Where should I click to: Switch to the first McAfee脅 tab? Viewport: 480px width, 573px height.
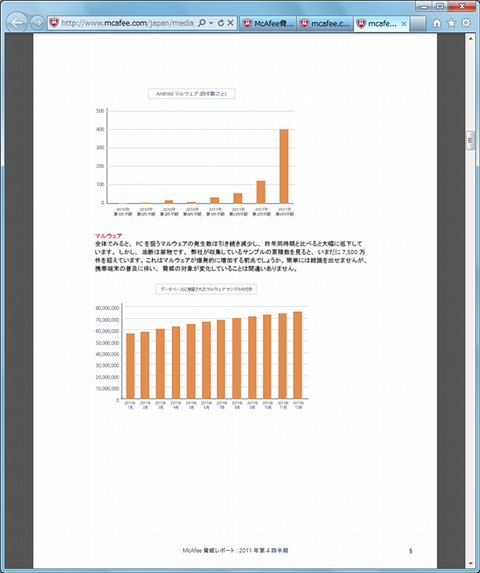pyautogui.click(x=268, y=24)
